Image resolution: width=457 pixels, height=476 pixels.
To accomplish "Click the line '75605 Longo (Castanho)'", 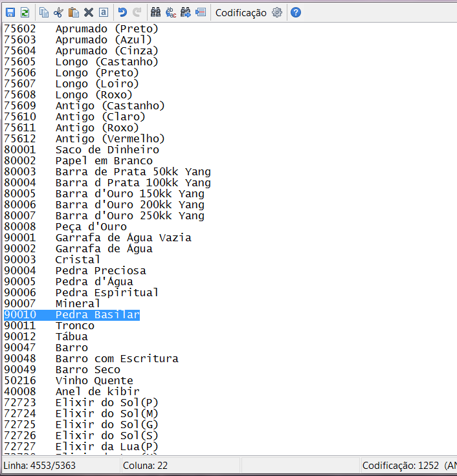I will [81, 61].
